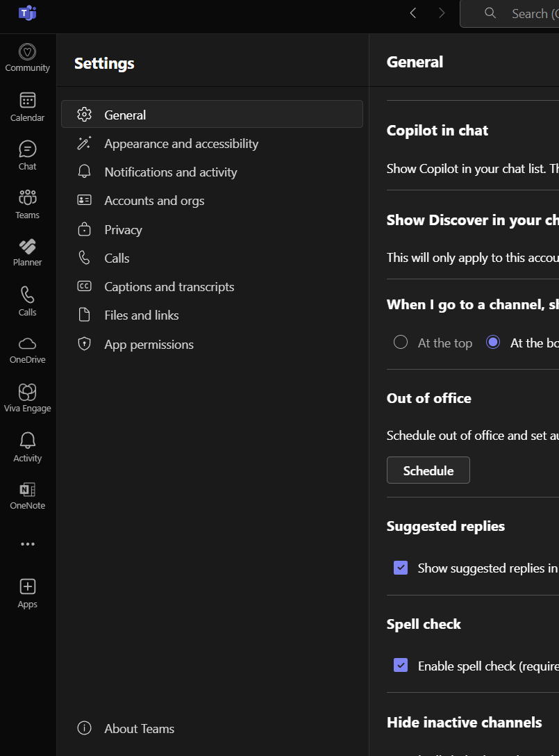Viewport: 559px width, 756px height.
Task: Open OneDrive from the sidebar
Action: (x=27, y=350)
